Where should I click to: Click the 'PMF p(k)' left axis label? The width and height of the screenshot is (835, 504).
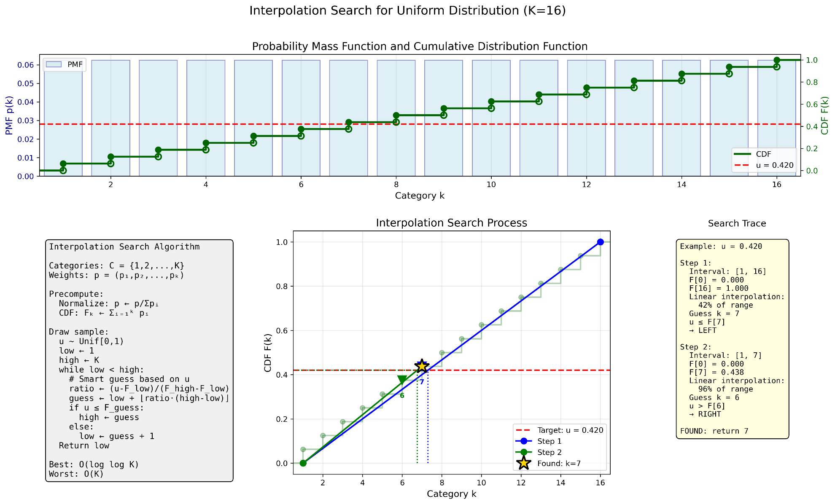(9, 115)
